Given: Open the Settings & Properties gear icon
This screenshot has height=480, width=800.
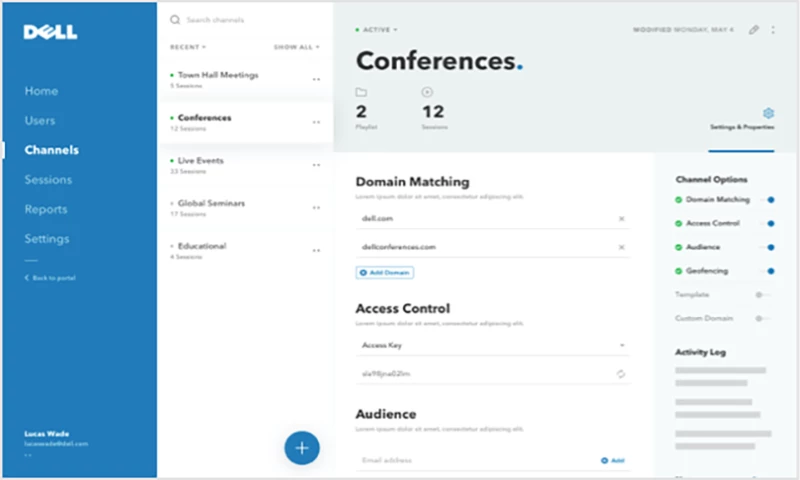Looking at the screenshot, I should (768, 114).
